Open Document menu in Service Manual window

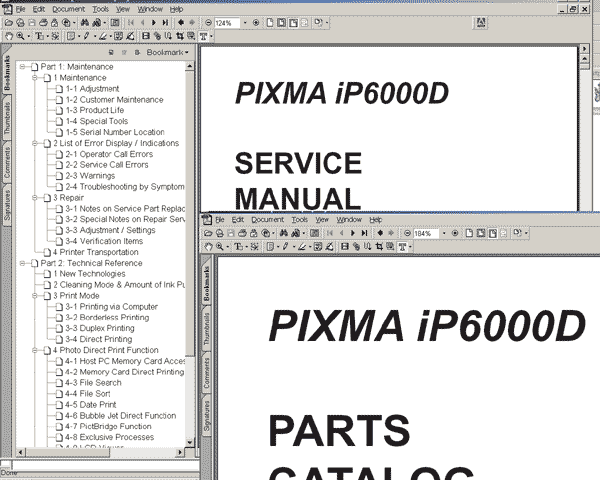(x=68, y=9)
